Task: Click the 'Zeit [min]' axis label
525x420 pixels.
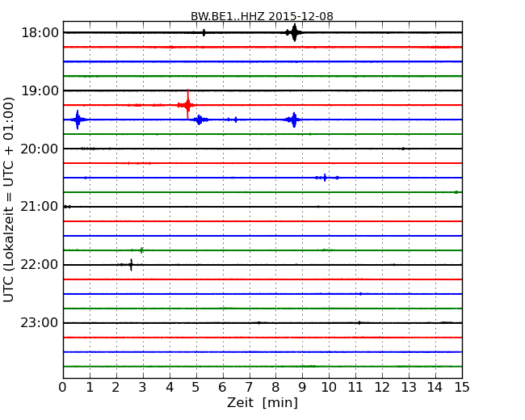Action: (262, 402)
